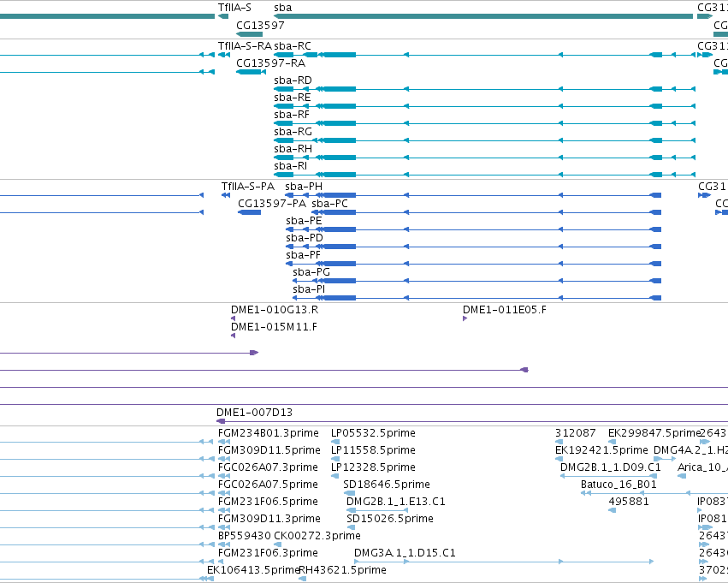
Task: Select transcript sba-RG
Action: coord(293,132)
